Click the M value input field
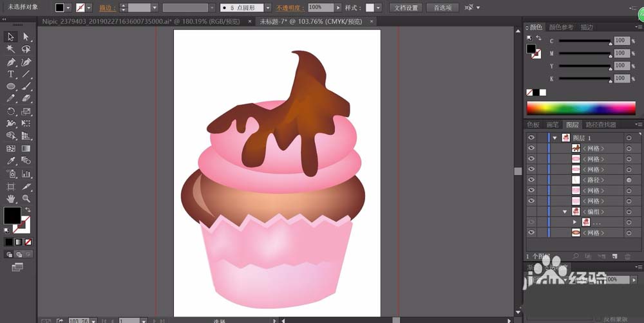 (622, 53)
